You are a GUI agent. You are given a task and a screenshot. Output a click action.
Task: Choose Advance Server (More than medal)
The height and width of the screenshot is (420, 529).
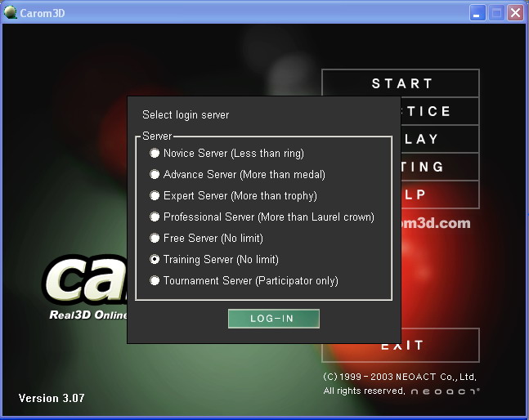(155, 174)
